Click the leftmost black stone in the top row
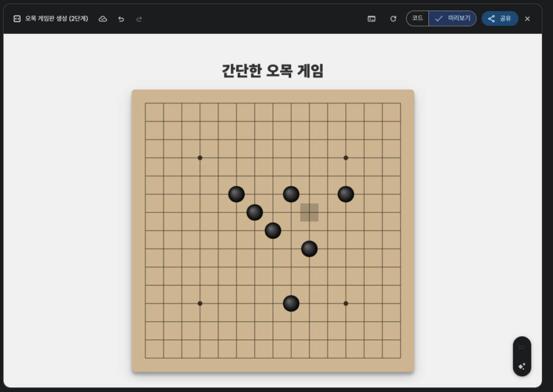 (236, 194)
